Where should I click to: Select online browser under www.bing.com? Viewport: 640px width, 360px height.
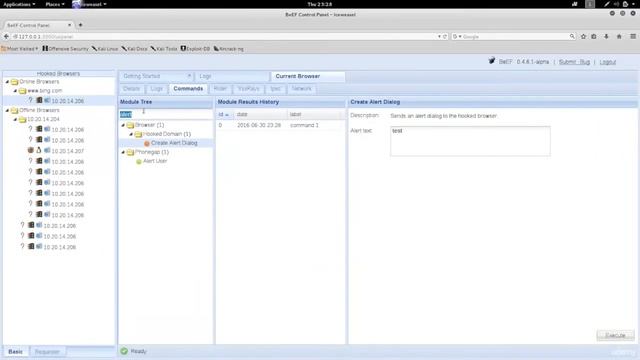point(59,100)
